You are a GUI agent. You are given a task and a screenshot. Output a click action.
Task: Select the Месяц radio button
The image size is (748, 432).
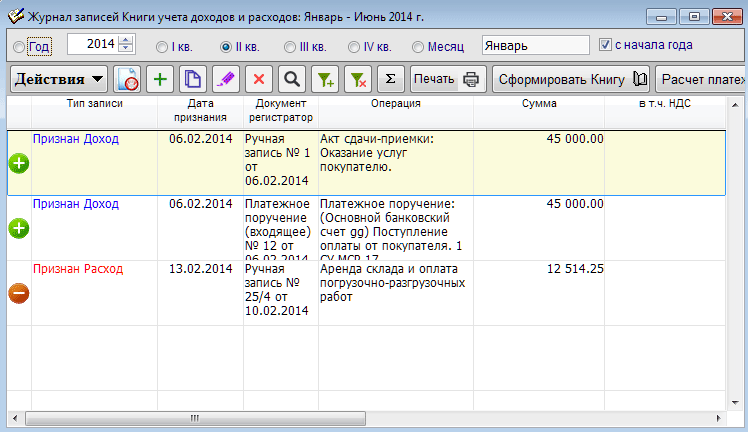[x=416, y=46]
